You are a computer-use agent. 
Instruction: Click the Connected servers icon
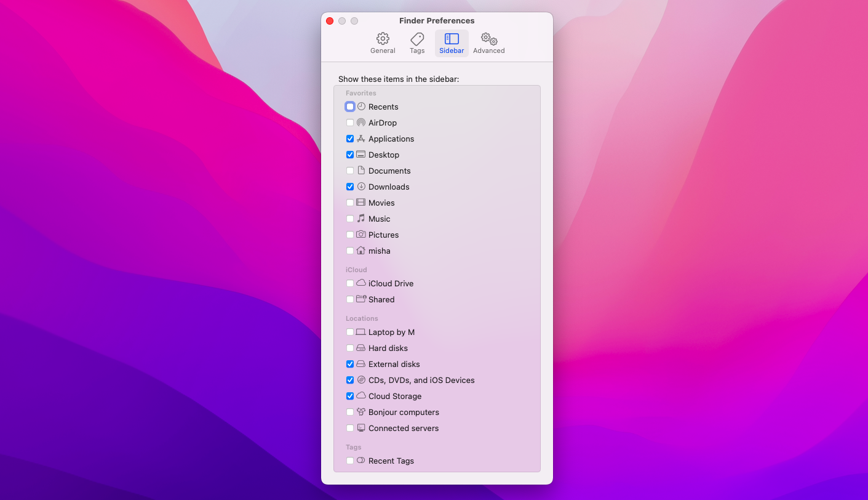coord(360,428)
